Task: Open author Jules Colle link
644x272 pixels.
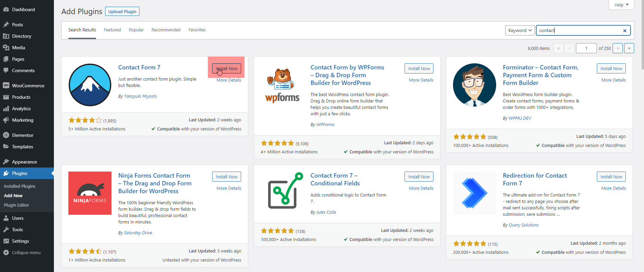Action: click(326, 212)
